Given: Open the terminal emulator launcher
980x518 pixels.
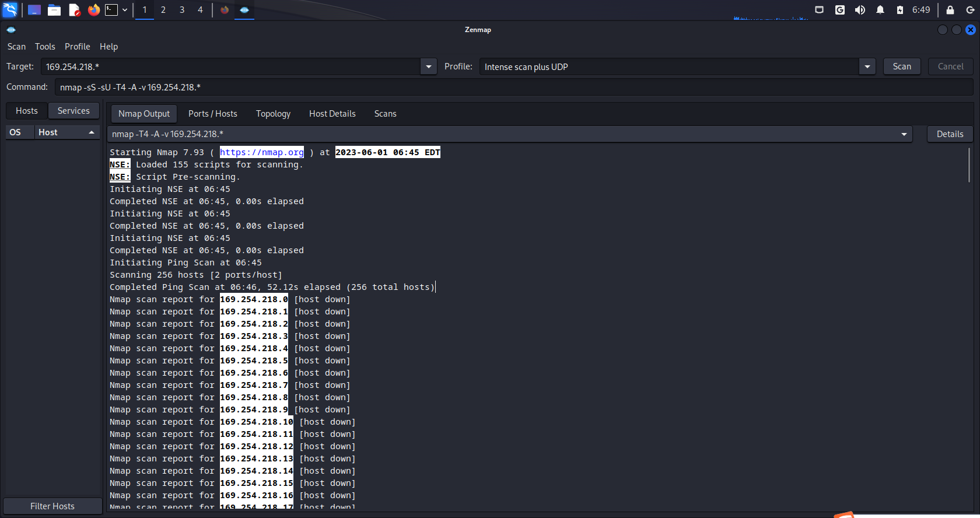Looking at the screenshot, I should click(111, 10).
